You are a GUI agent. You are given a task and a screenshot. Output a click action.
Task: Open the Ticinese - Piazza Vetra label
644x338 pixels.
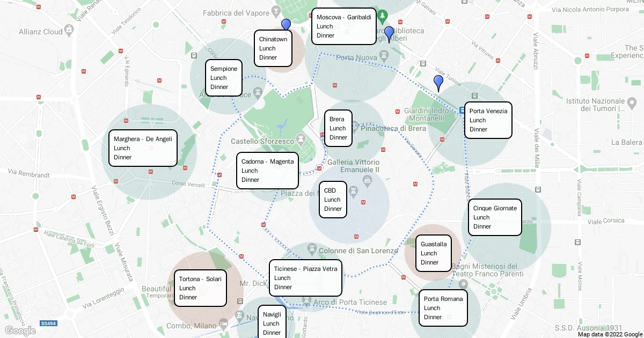pos(305,278)
